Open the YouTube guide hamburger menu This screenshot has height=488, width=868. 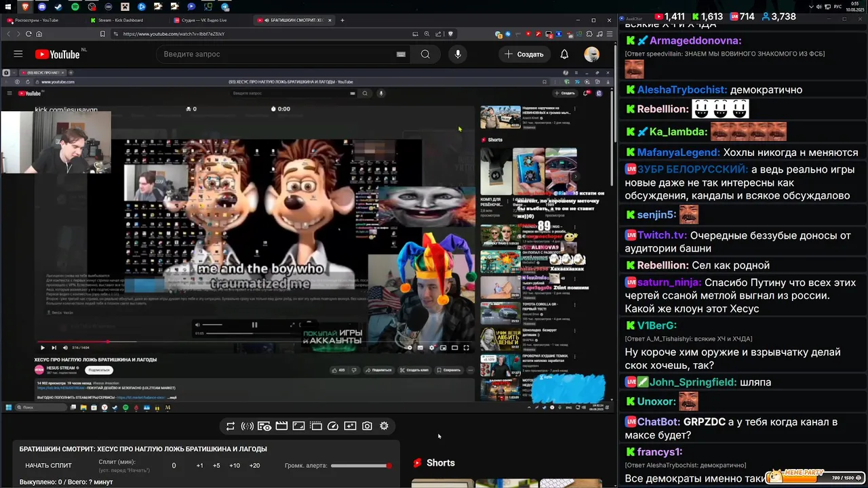[x=18, y=54]
